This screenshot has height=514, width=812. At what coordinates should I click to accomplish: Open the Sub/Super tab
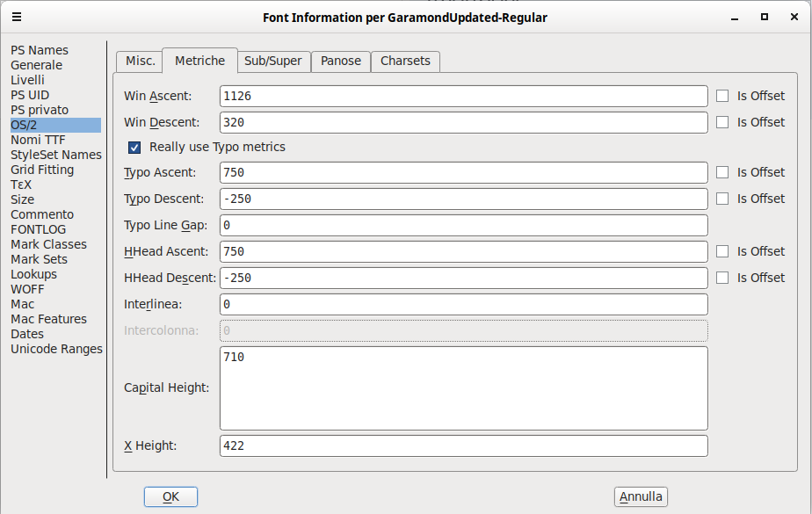tap(273, 62)
